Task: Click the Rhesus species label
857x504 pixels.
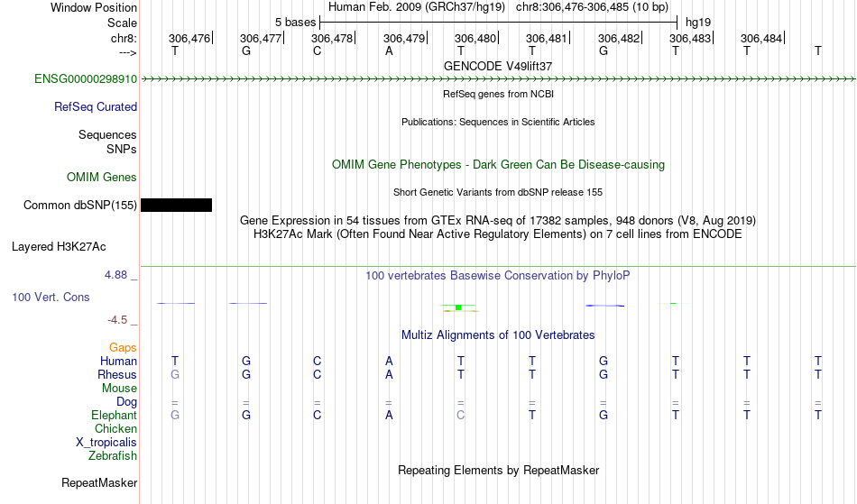Action: click(x=117, y=374)
